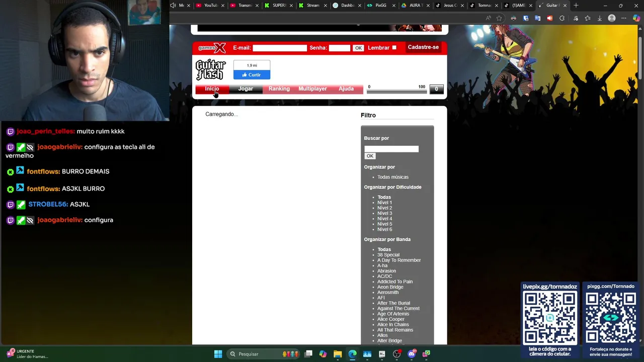Switch to the AURA Google Drive tab
Image resolution: width=644 pixels, height=362 pixels.
(414, 6)
